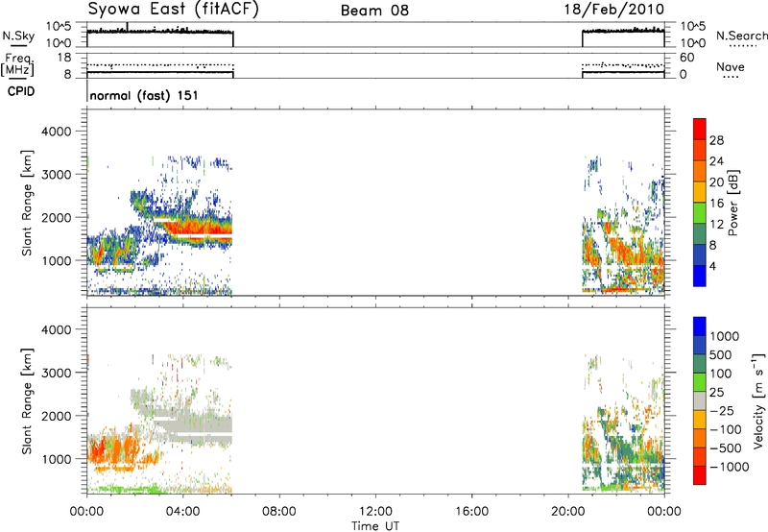Click the 'Nave' legend label
The height and width of the screenshot is (532, 768).
(731, 66)
